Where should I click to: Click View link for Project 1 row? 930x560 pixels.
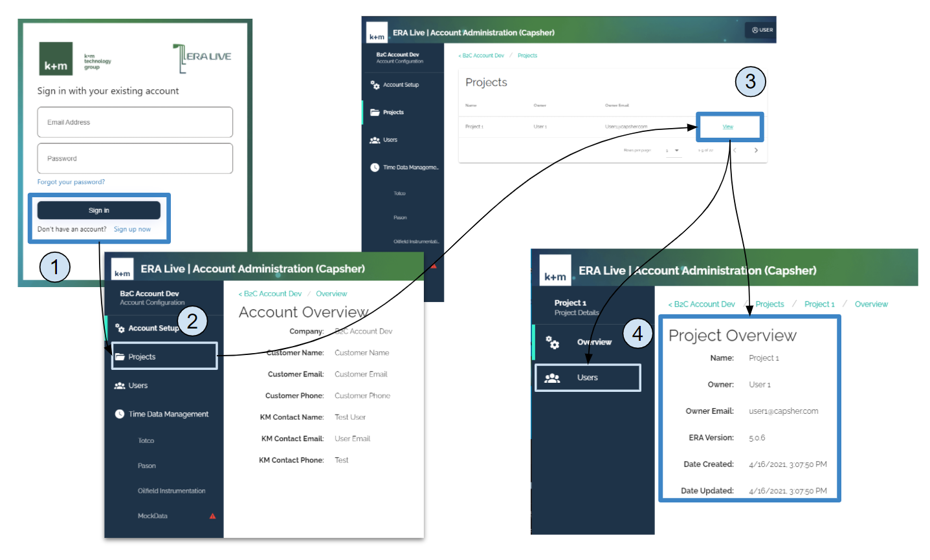coord(727,127)
